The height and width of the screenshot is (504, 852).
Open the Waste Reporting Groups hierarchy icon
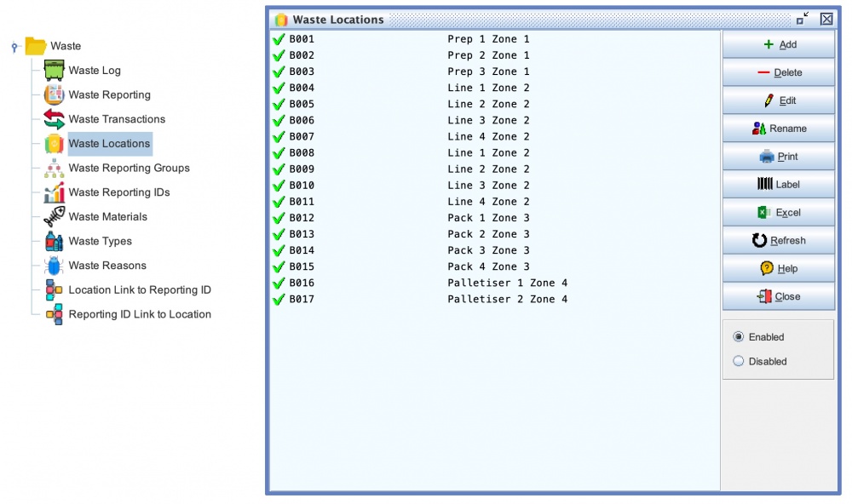[x=55, y=168]
